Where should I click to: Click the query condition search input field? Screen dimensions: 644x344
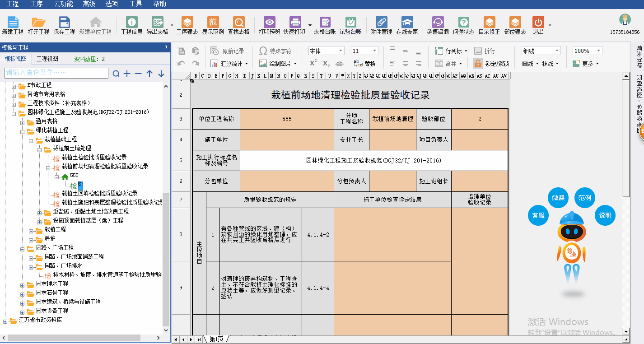coord(56,73)
